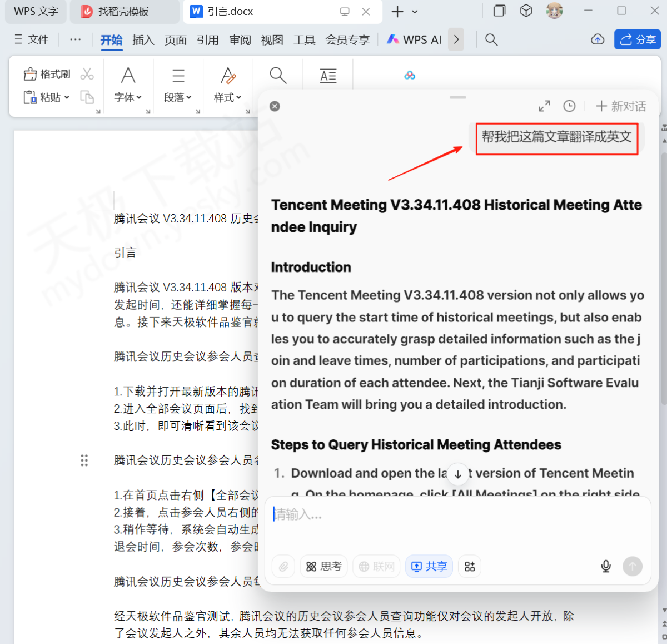Click the 帮我把这篇文章翻译成英文 message
This screenshot has width=667, height=644.
tap(556, 137)
